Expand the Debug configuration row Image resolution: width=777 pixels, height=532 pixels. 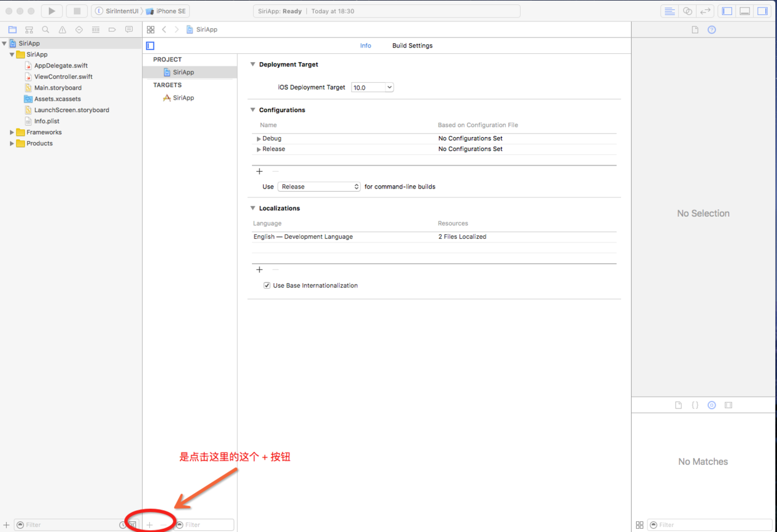click(x=259, y=138)
